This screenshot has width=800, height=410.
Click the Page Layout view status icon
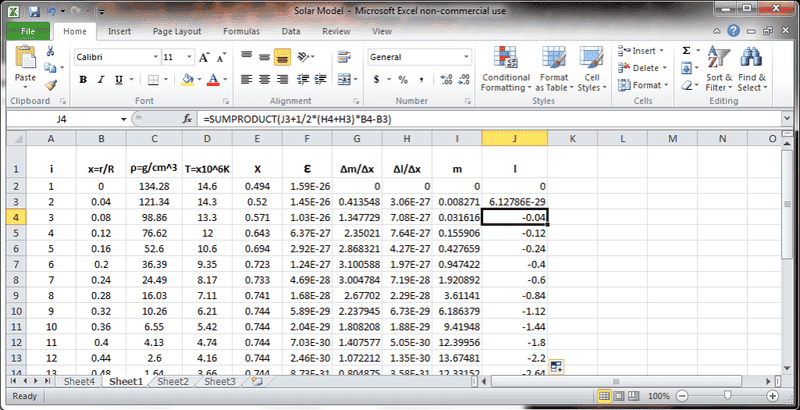[x=618, y=396]
